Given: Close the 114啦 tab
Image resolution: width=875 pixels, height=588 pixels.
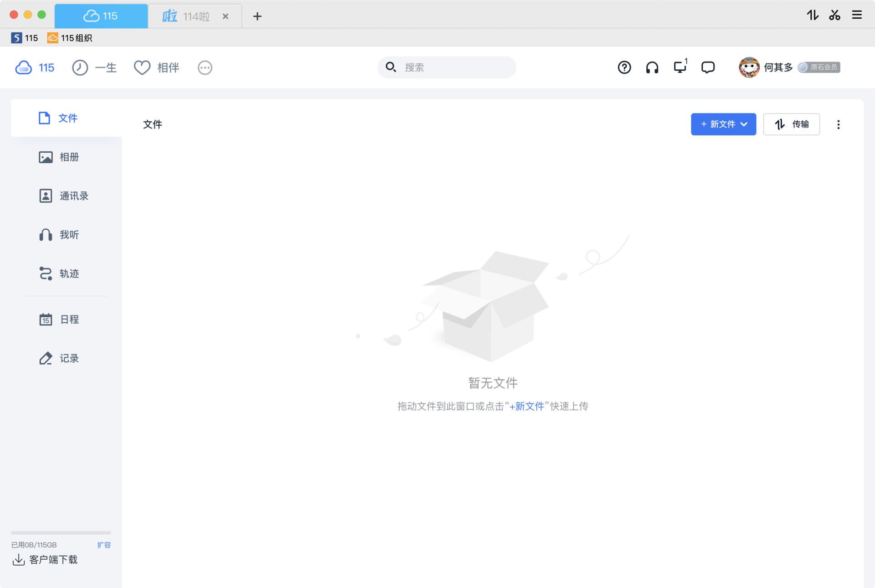Looking at the screenshot, I should pyautogui.click(x=225, y=16).
